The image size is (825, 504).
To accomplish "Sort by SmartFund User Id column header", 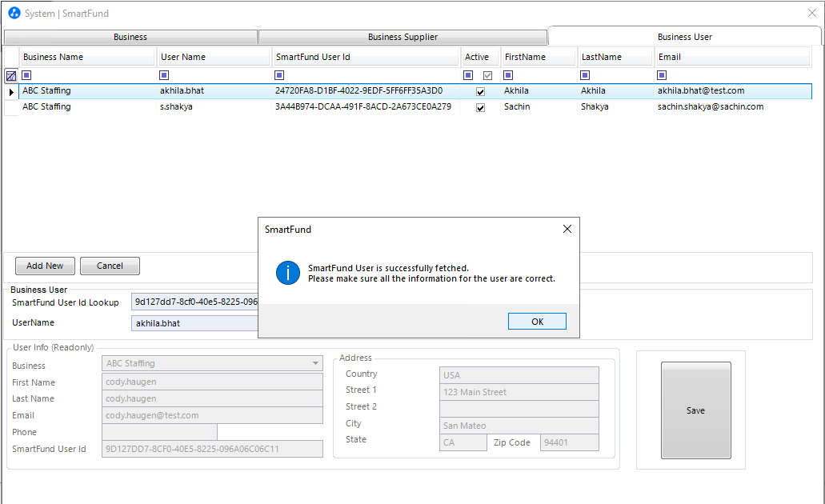I will pyautogui.click(x=366, y=57).
